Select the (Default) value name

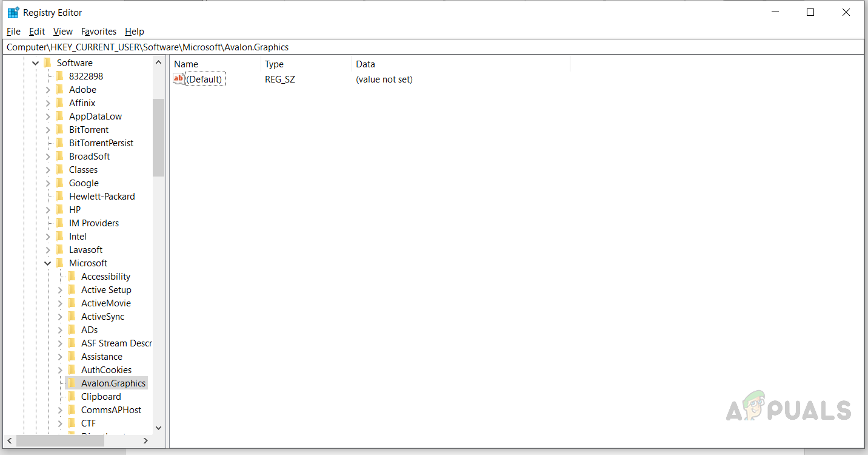(x=205, y=79)
